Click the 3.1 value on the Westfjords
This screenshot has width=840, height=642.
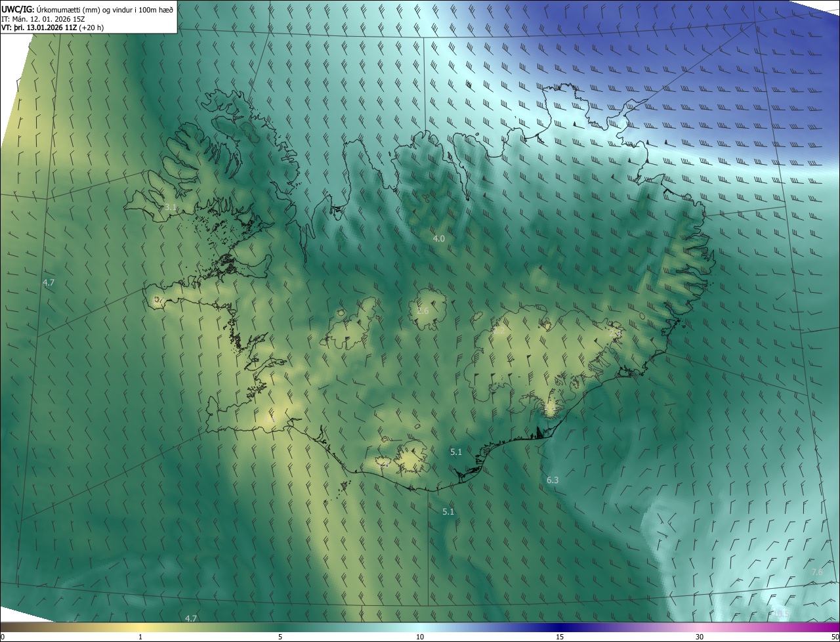coord(171,207)
